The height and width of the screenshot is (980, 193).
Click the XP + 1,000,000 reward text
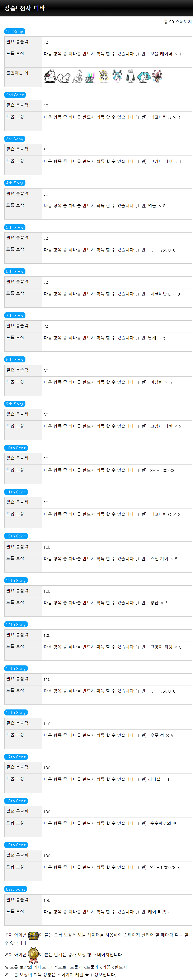tap(164, 867)
